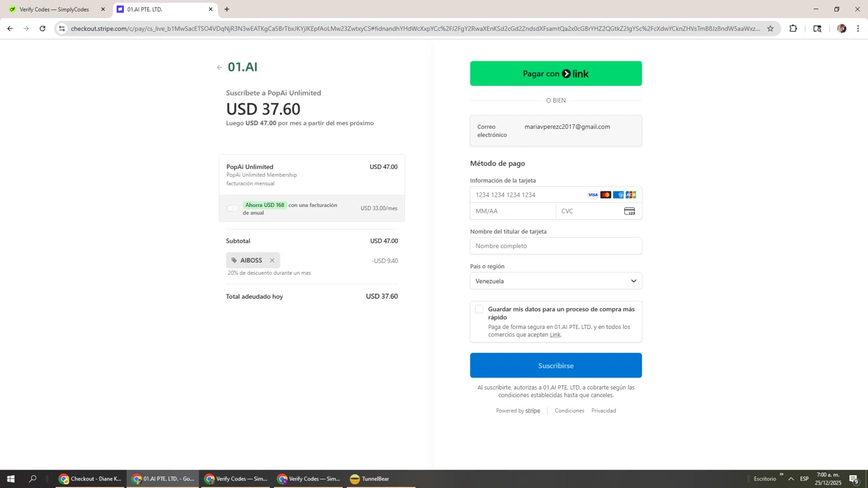Click the American Express logo

click(619, 195)
